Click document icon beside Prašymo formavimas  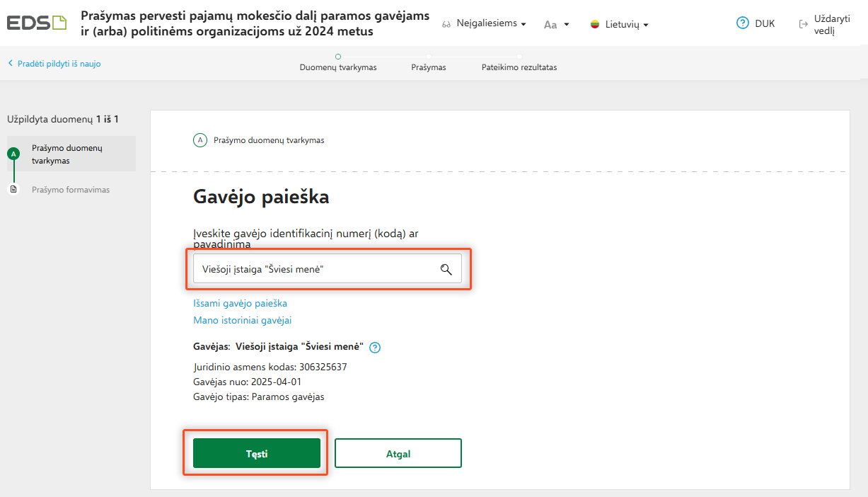tap(13, 190)
